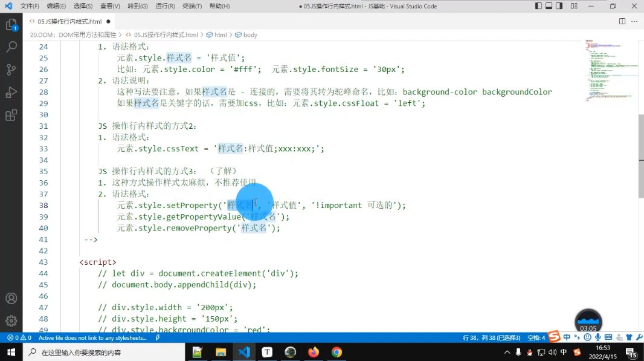Image resolution: width=644 pixels, height=361 pixels.
Task: Open the Accounts menu in activity bar
Action: (x=11, y=298)
